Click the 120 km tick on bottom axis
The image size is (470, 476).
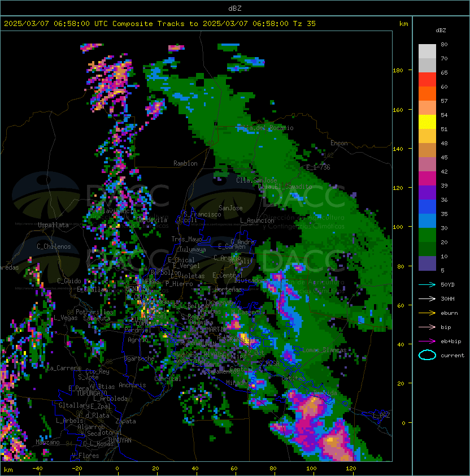[351, 469]
